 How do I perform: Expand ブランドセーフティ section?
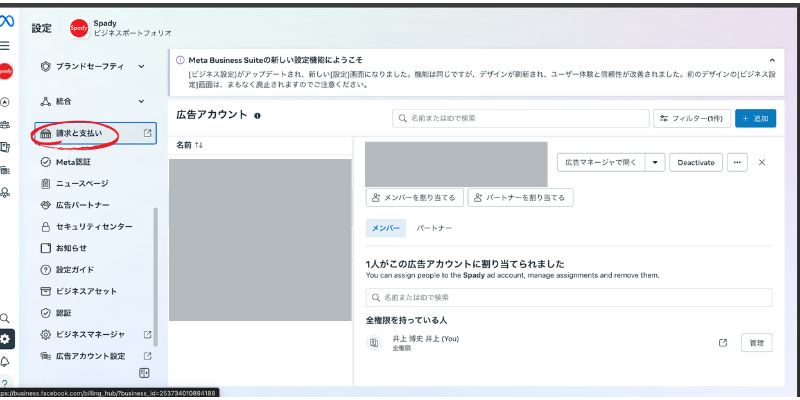tap(141, 66)
